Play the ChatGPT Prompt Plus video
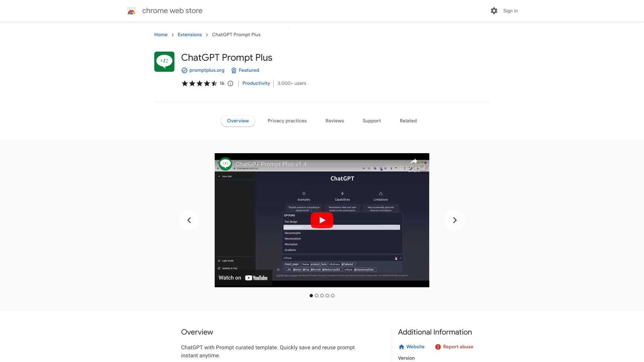Viewport: 644px width, 362px height. [x=322, y=220]
